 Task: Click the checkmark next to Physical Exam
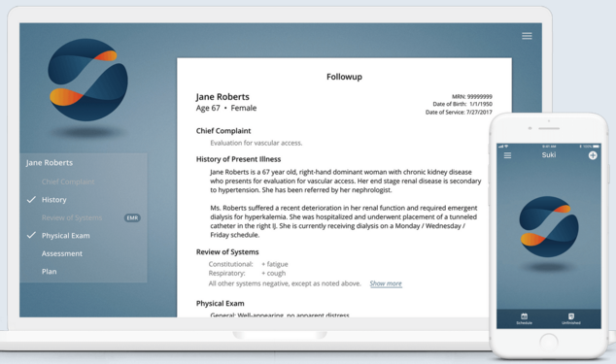(31, 235)
